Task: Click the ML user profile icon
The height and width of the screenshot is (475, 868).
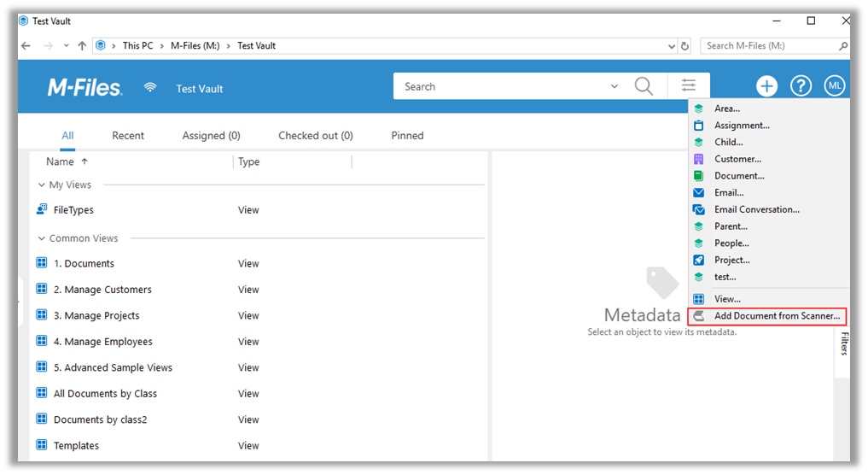Action: pos(834,86)
